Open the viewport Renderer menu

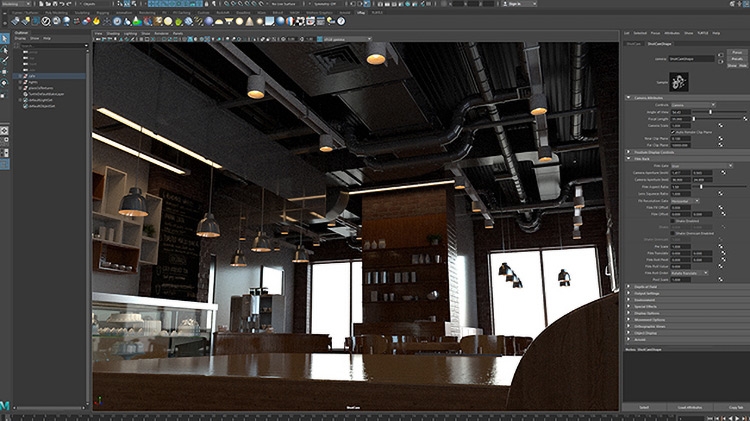click(161, 33)
